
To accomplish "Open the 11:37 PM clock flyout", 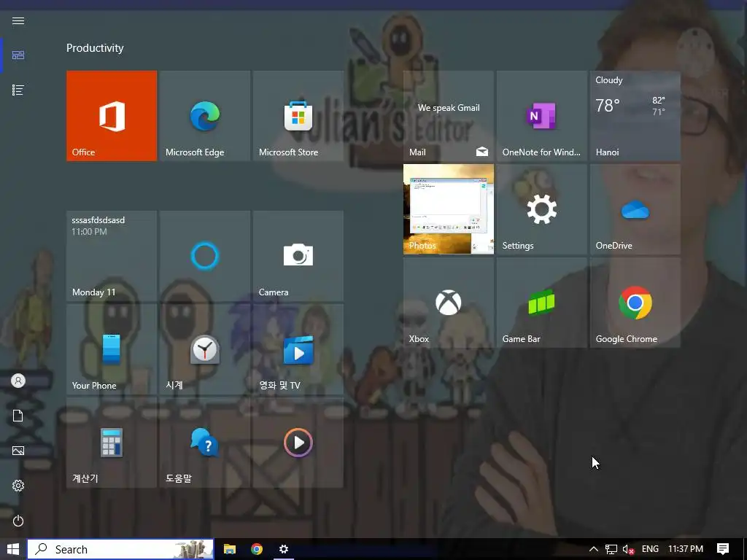I will [686, 549].
